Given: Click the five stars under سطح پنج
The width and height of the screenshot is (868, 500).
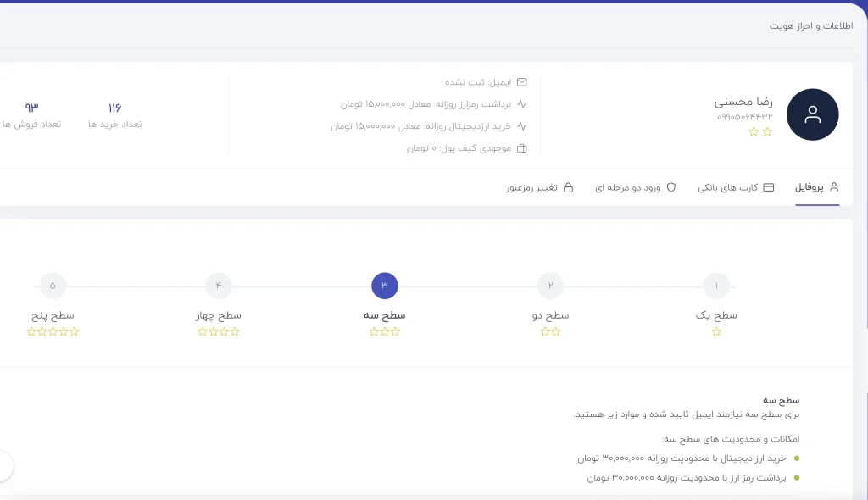Looking at the screenshot, I should (x=53, y=331).
